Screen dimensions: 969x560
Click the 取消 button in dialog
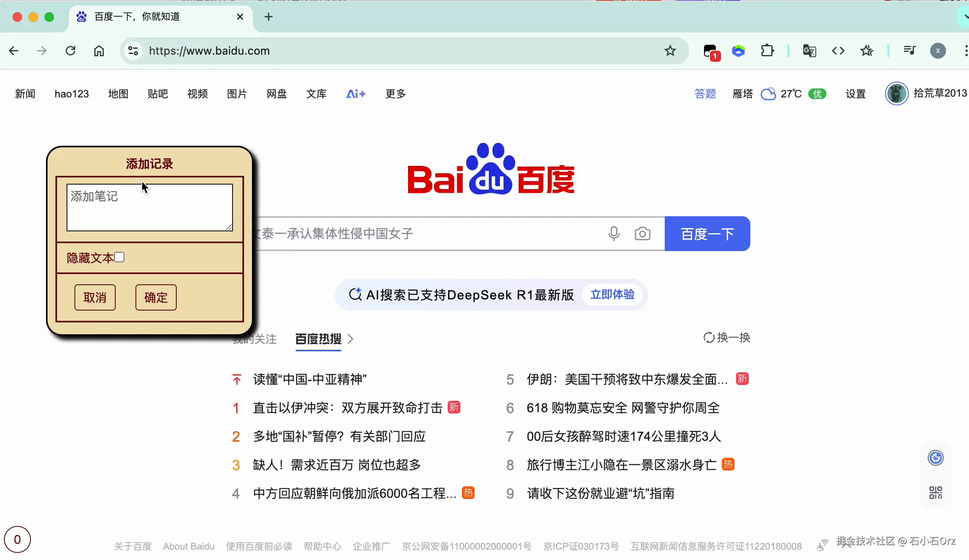coord(95,297)
